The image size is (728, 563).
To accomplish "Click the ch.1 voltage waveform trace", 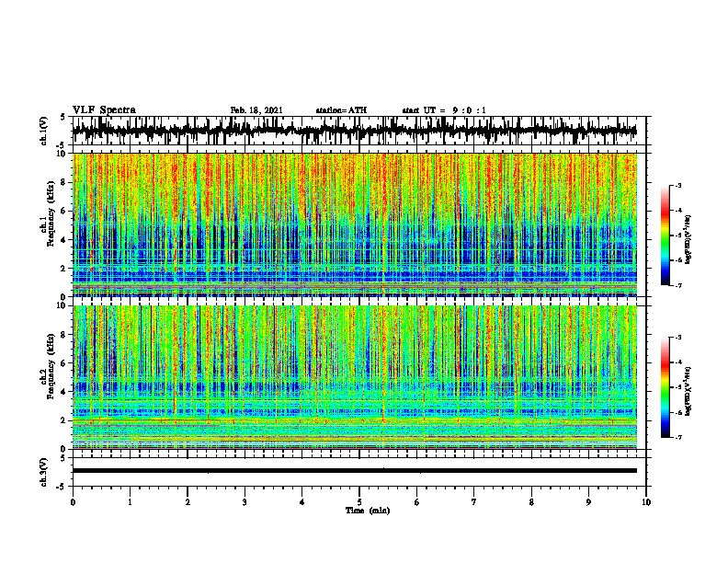I will click(x=354, y=131).
